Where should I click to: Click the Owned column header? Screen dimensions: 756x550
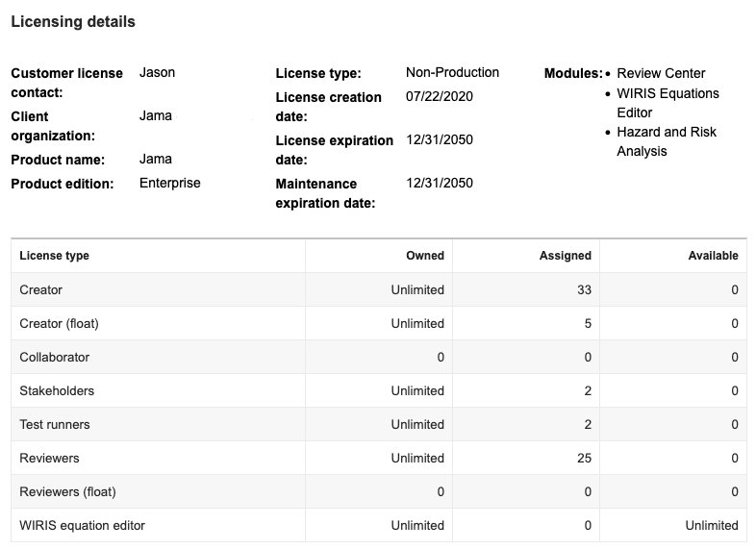click(x=425, y=256)
